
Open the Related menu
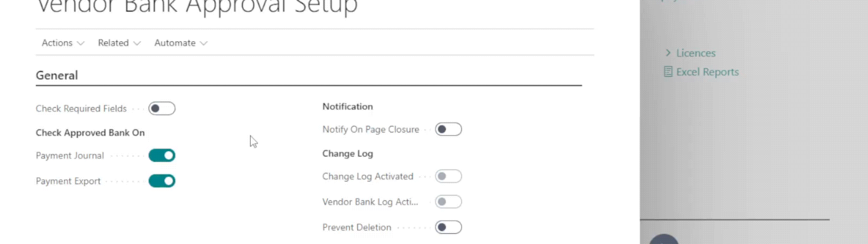click(113, 43)
